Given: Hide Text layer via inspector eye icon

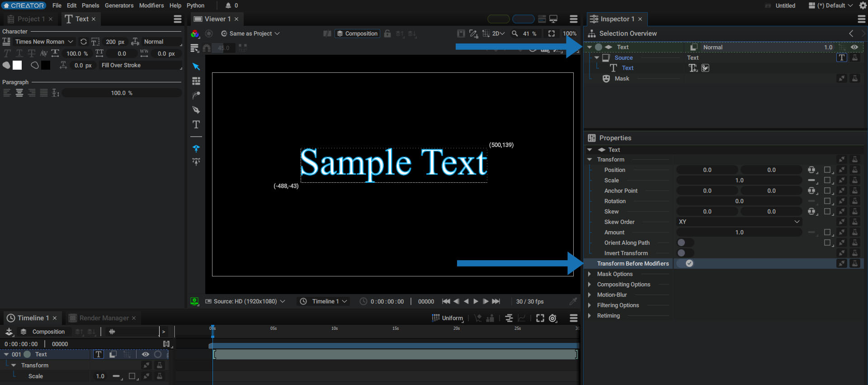Looking at the screenshot, I should click(854, 47).
